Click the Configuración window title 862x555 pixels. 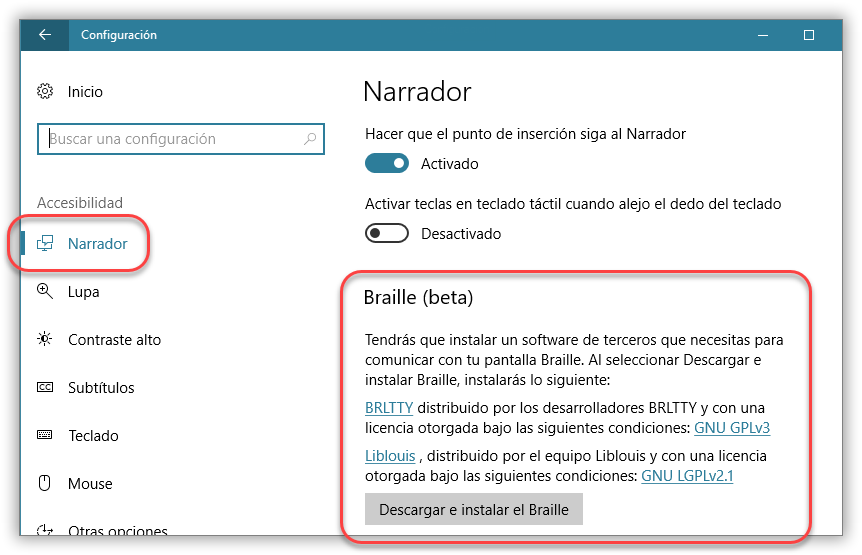pos(119,35)
